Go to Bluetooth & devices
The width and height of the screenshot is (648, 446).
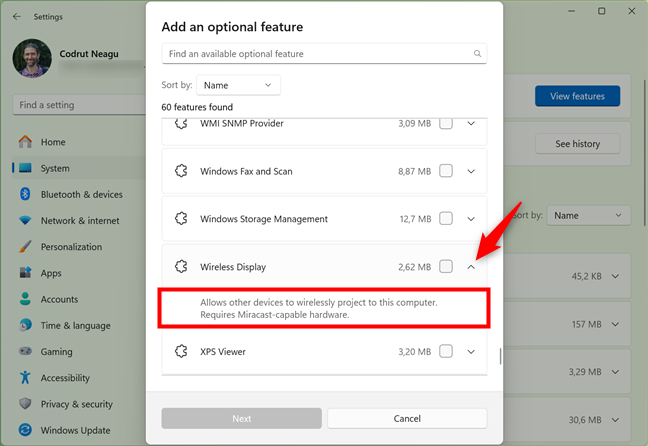click(79, 194)
